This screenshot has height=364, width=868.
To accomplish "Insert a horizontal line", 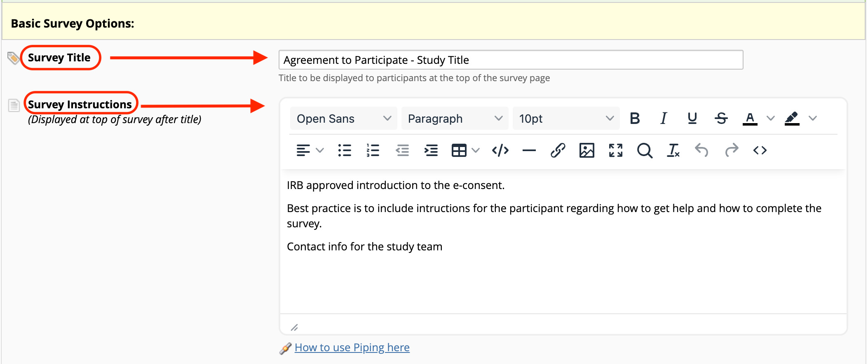I will coord(529,150).
